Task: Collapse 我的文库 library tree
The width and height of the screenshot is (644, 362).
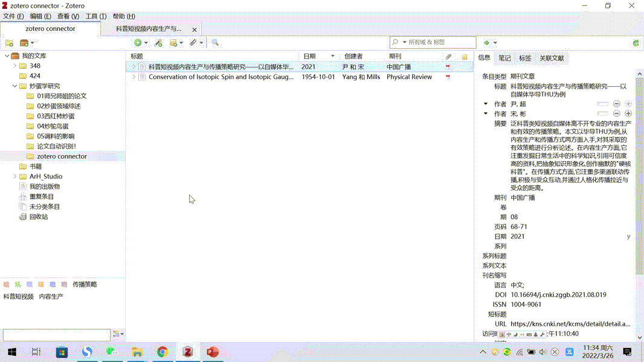Action: tap(7, 56)
